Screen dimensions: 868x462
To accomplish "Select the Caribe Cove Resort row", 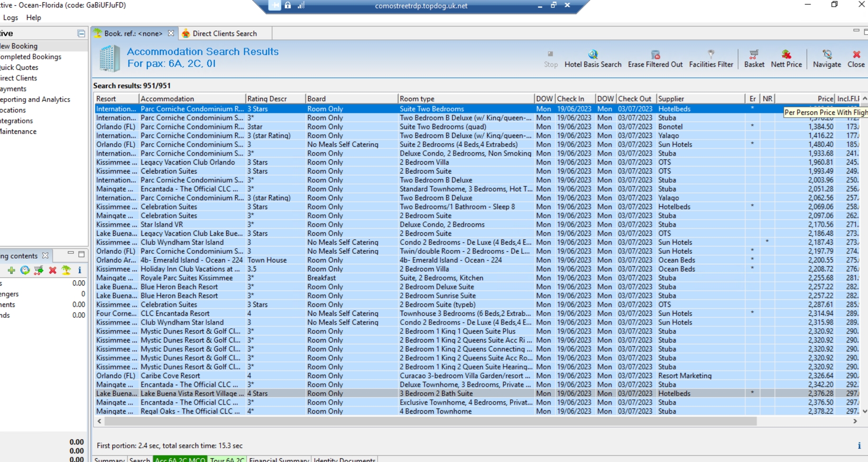I will point(477,376).
